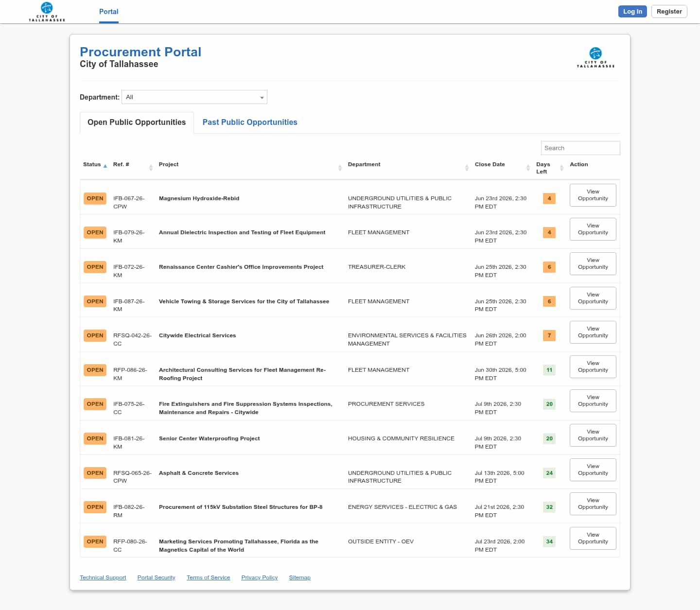Click project title Vehicle Towing & Storage Services
This screenshot has height=610, width=700.
244,301
